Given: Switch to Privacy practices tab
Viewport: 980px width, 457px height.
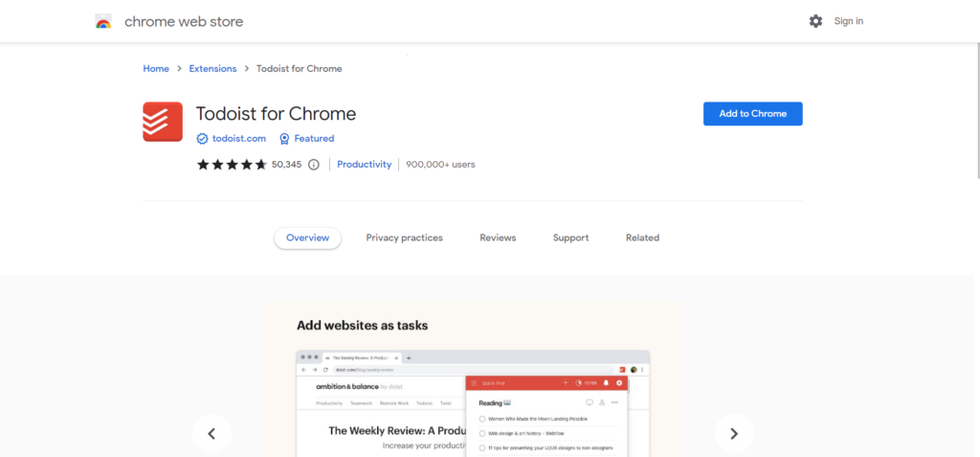Looking at the screenshot, I should click(x=405, y=238).
